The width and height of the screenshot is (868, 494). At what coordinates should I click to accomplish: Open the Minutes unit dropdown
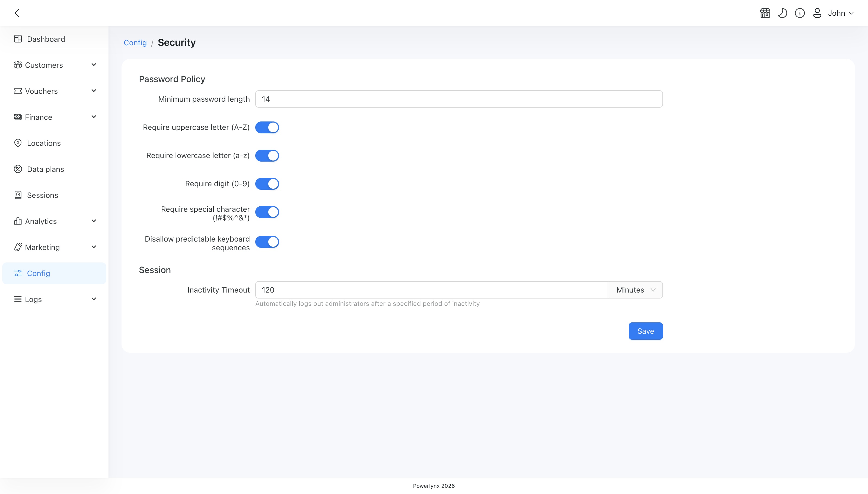click(635, 290)
